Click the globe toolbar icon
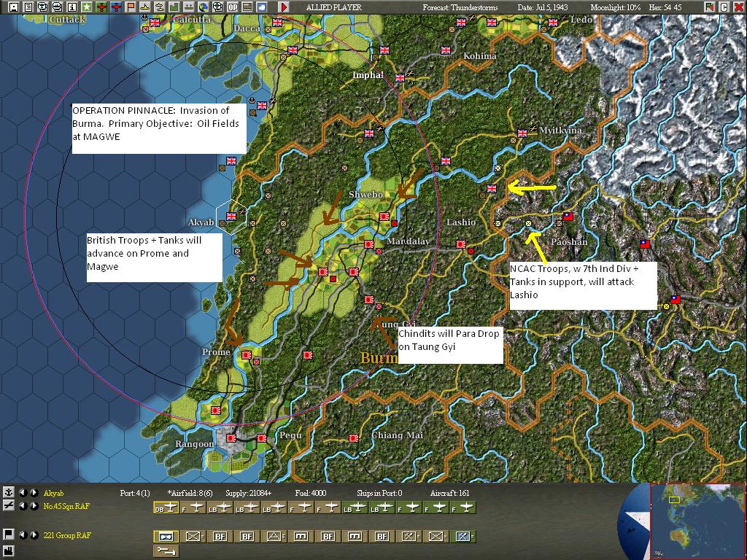Image resolution: width=747 pixels, height=560 pixels. [204, 7]
